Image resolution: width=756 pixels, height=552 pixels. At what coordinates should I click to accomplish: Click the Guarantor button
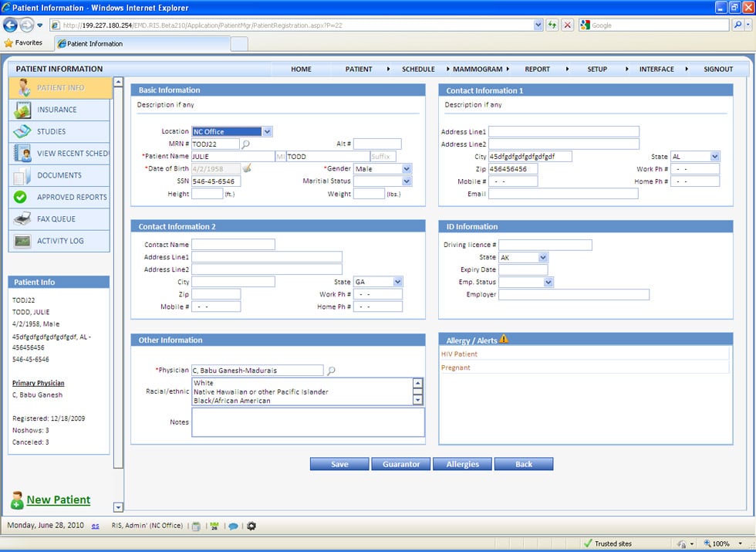(x=400, y=464)
